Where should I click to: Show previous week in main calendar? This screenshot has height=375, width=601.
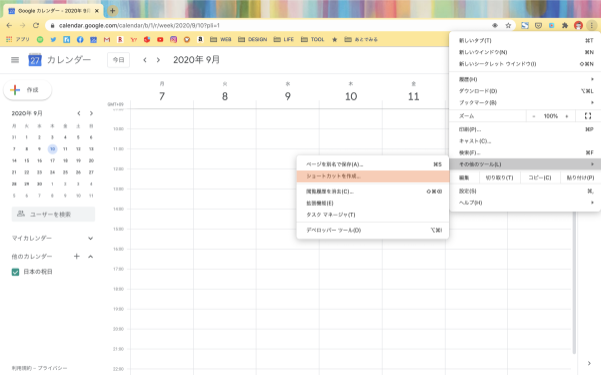pos(145,60)
